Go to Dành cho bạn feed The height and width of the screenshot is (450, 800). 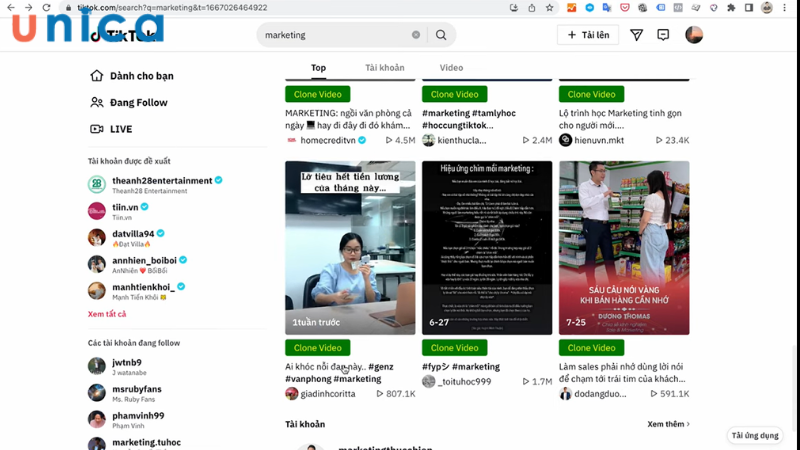pos(132,76)
